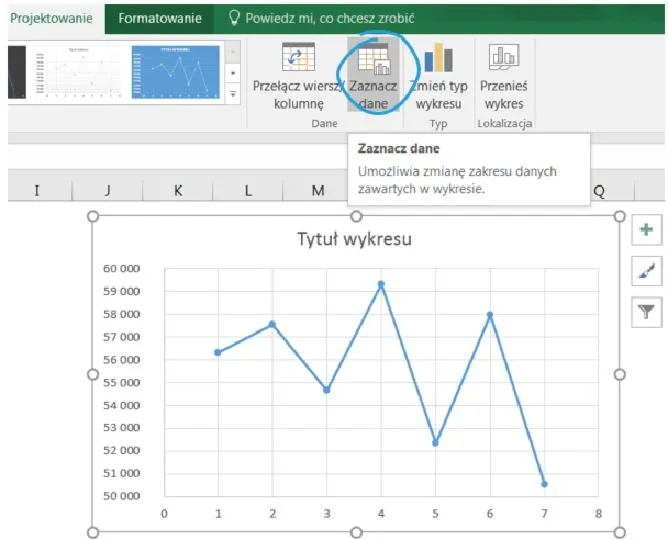Image resolution: width=668 pixels, height=540 pixels.
Task: Click the chart's bottom-right resize handle
Action: (620, 532)
